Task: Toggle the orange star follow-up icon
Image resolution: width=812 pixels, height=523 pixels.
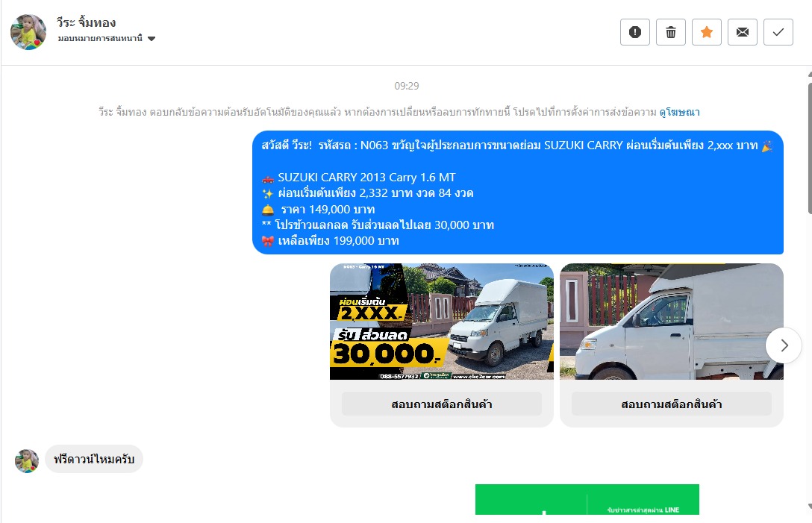Action: coord(706,32)
